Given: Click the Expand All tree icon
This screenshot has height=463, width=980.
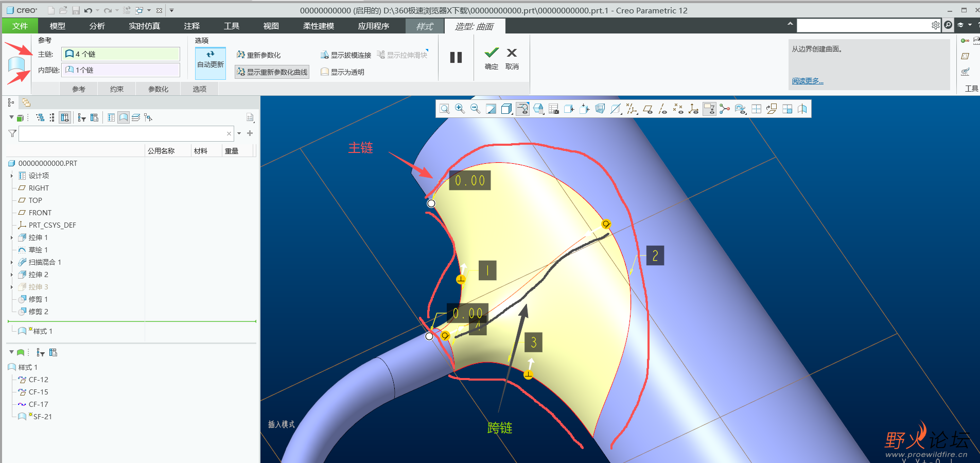Looking at the screenshot, I should tap(40, 118).
